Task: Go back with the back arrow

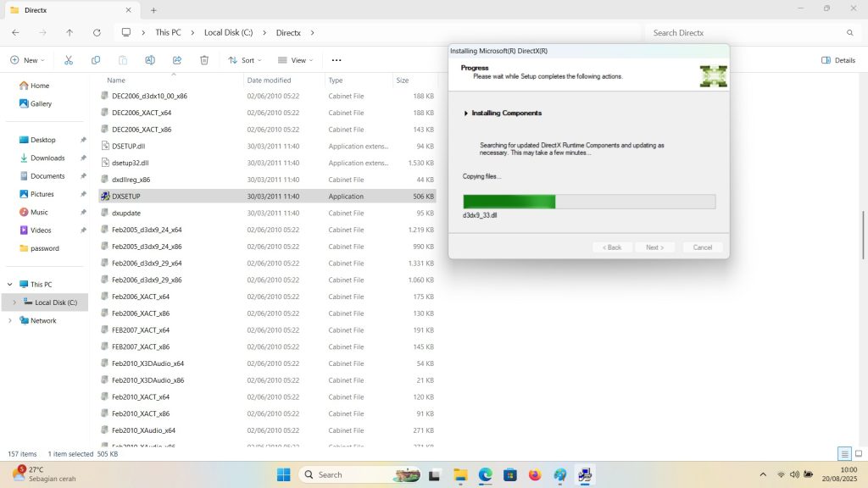Action: pos(15,33)
